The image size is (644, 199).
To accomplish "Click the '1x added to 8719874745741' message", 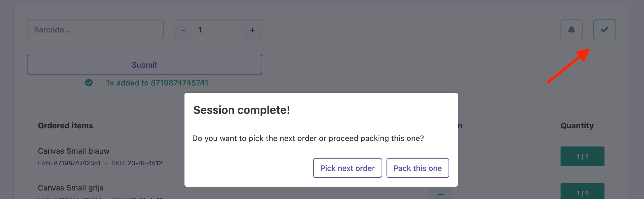I will point(157,83).
